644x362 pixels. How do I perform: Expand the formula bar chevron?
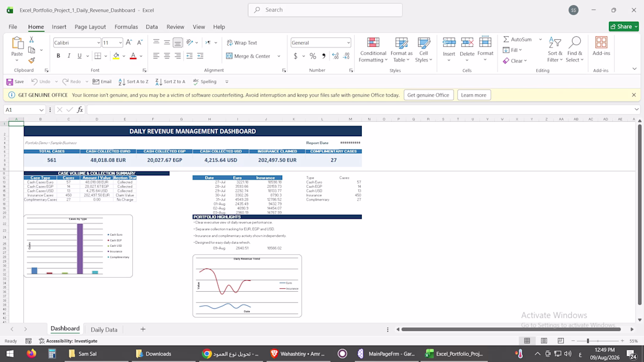pyautogui.click(x=636, y=109)
